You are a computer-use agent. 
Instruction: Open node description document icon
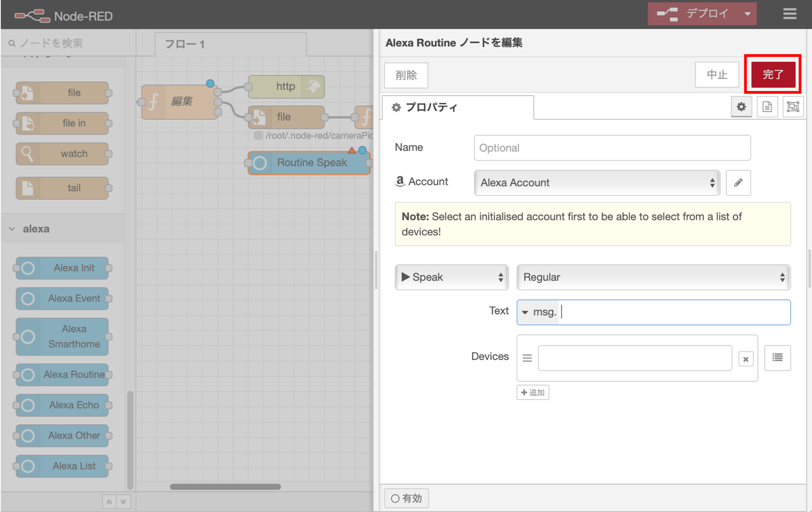[x=767, y=107]
